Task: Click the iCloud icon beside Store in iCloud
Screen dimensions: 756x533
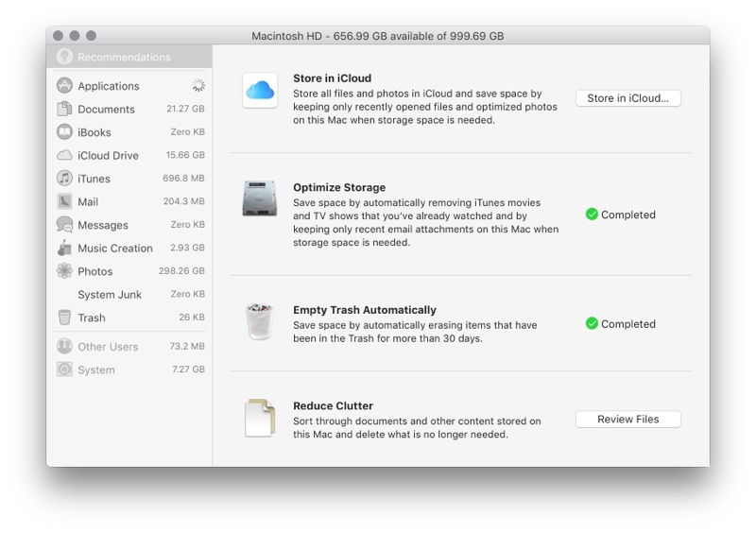Action: tap(260, 90)
